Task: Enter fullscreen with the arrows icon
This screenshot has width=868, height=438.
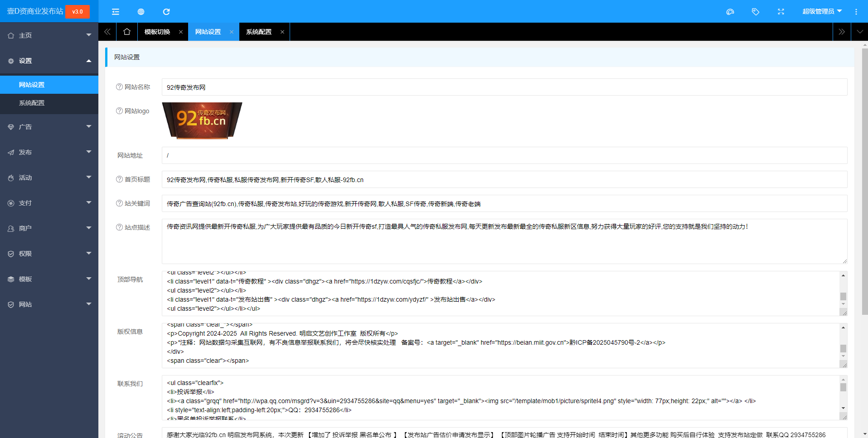Action: click(781, 11)
